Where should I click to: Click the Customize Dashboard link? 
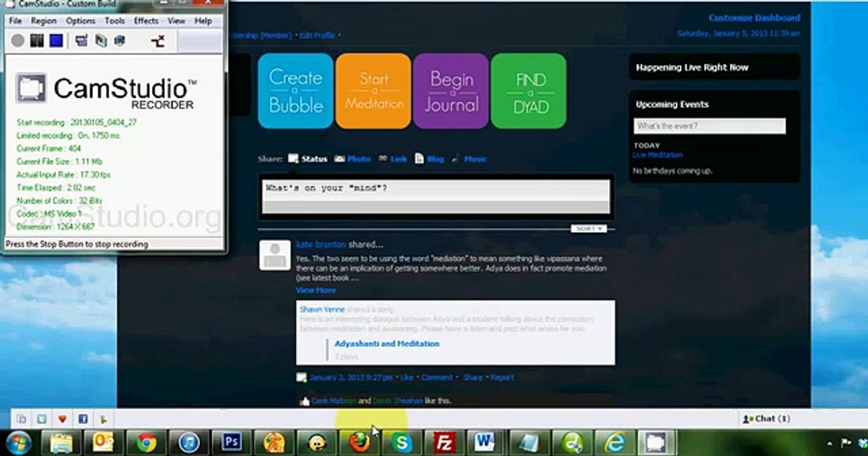pyautogui.click(x=754, y=18)
